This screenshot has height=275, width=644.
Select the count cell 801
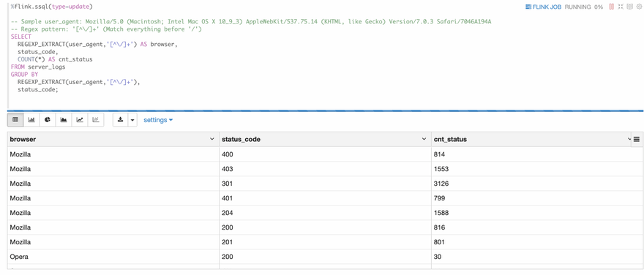click(537, 242)
